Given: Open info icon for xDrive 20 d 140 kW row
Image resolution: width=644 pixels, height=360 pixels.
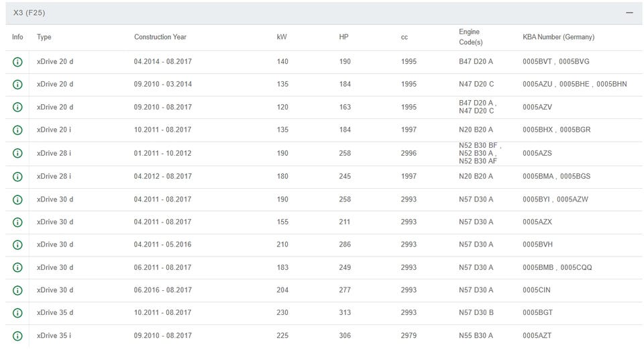Looking at the screenshot, I should point(17,62).
